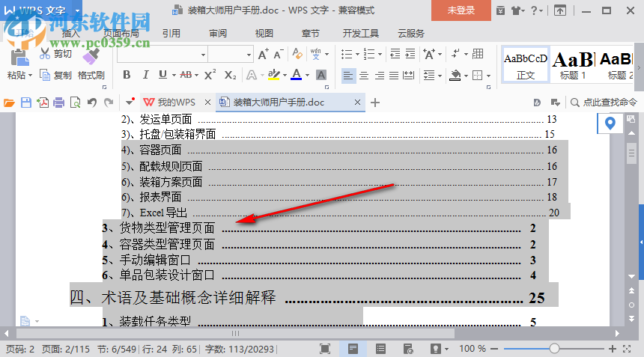Viewport: 644px width, 357px height.
Task: Click the bullet list icon
Action: (347, 54)
